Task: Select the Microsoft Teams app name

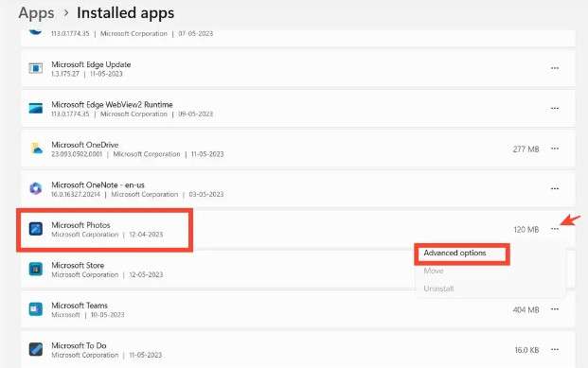Action: tap(80, 306)
